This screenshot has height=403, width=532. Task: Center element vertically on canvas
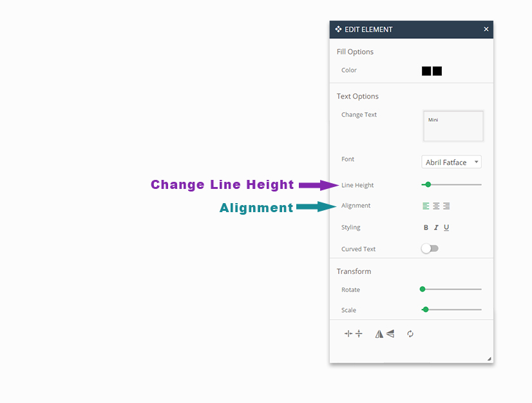359,334
